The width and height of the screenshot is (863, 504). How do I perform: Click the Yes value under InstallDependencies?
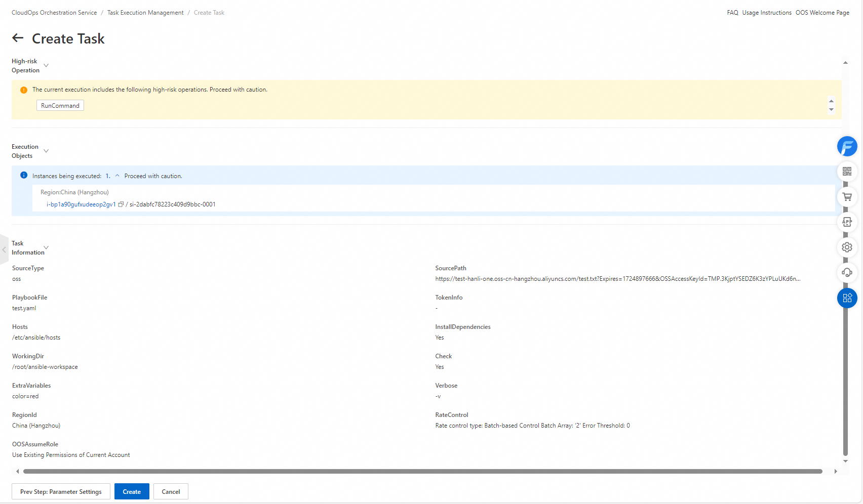[440, 338]
